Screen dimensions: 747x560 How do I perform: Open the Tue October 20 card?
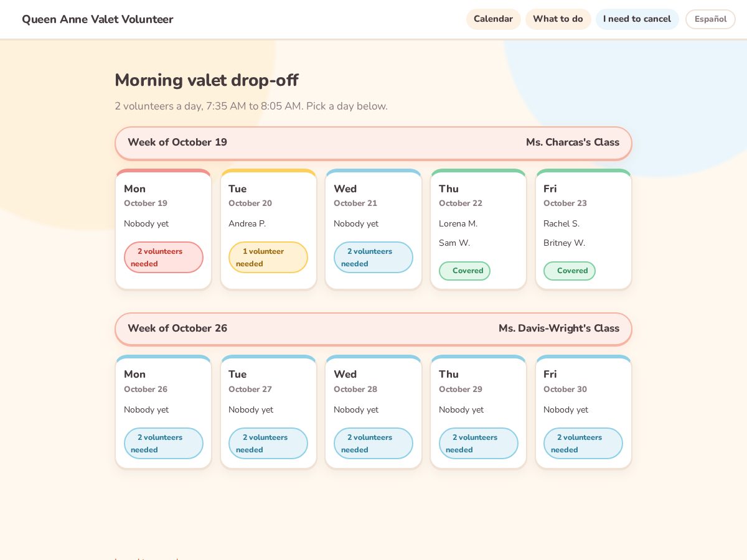(268, 229)
